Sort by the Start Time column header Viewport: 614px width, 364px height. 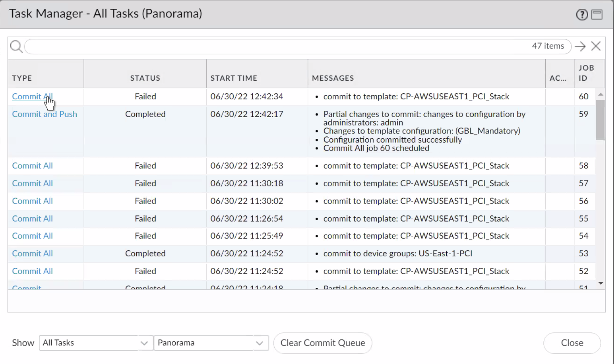point(234,78)
